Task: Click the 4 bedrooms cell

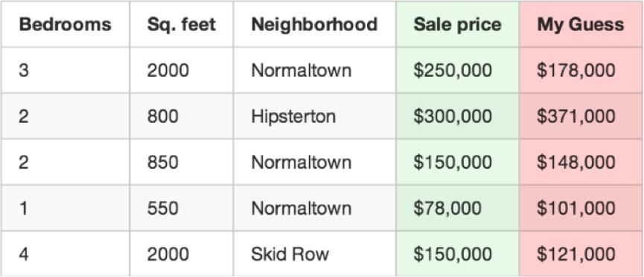Action: click(66, 254)
